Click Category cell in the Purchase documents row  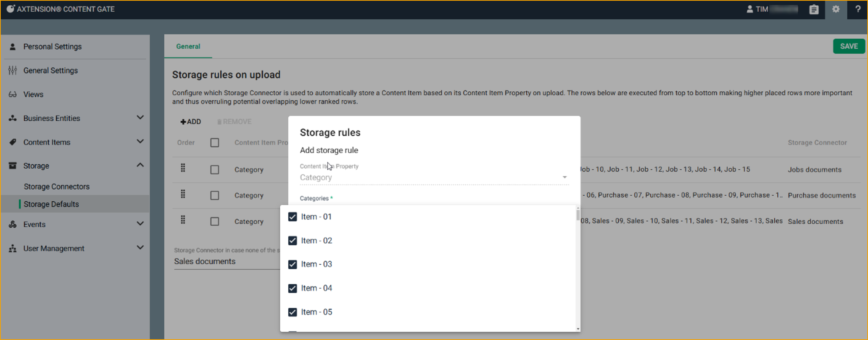[249, 195]
